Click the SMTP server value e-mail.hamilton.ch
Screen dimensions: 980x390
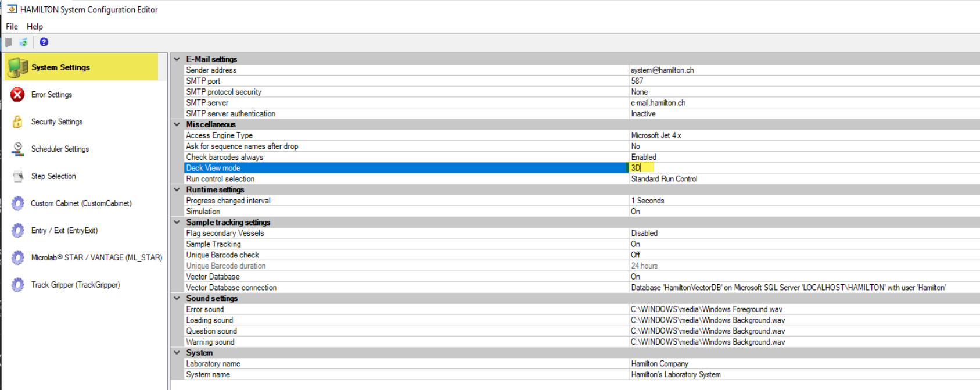coord(804,103)
